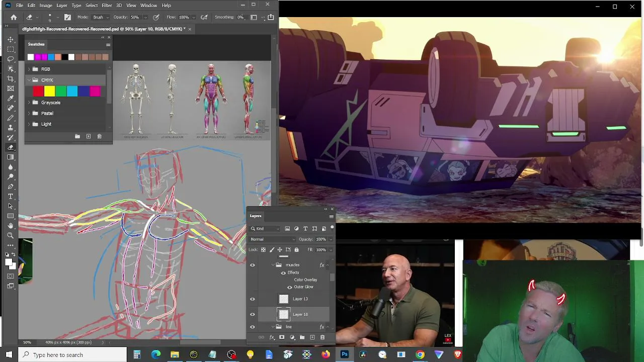Click the Windows Start button
This screenshot has height=362, width=644.
pos(9,354)
